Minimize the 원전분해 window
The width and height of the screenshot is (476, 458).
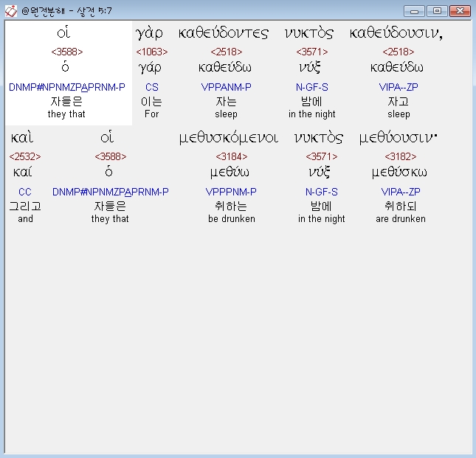point(414,11)
